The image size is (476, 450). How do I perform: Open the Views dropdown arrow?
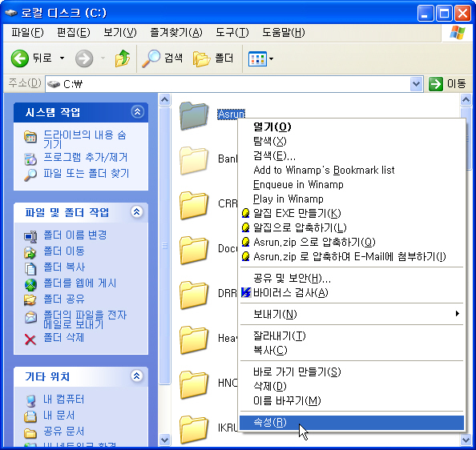pyautogui.click(x=271, y=58)
